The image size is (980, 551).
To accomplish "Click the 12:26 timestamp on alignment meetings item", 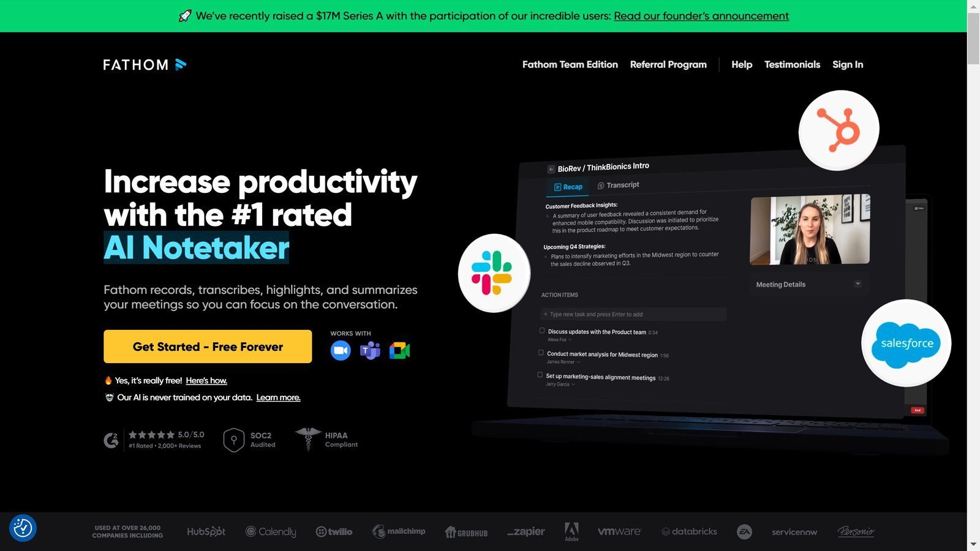I will [663, 378].
